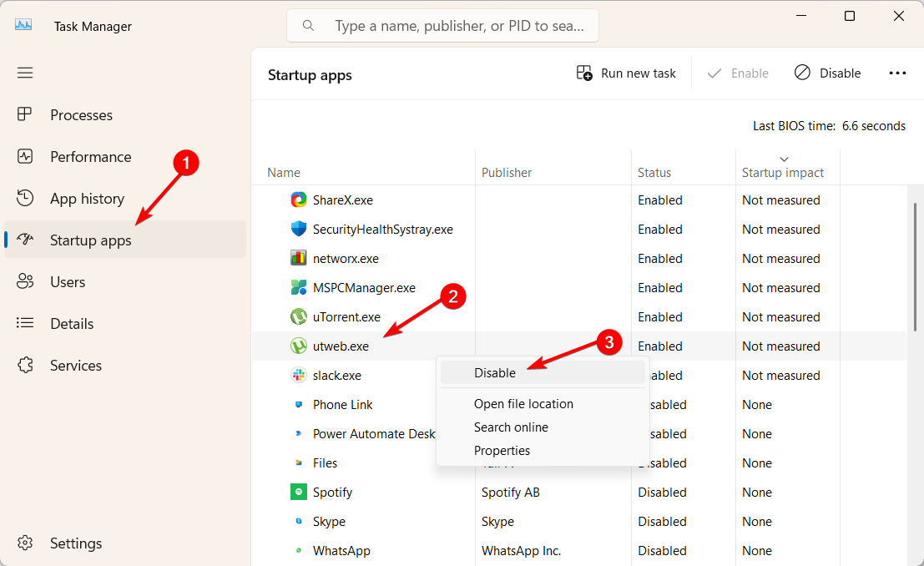Screen dimensions: 924x566
Task: Focus the search name, publisher, PID field
Action: (x=442, y=26)
